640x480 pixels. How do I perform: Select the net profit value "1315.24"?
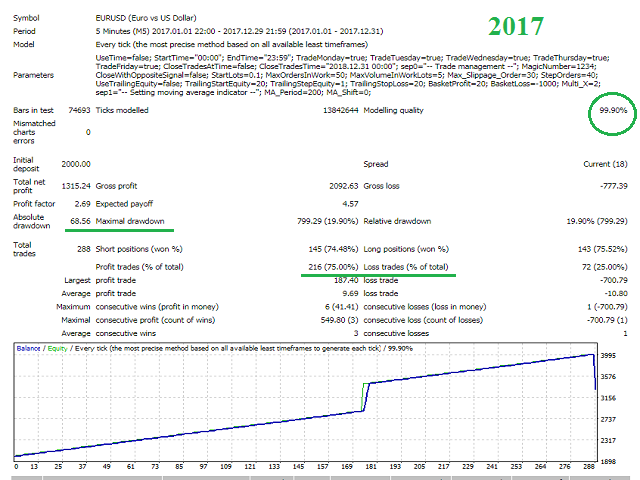point(76,186)
